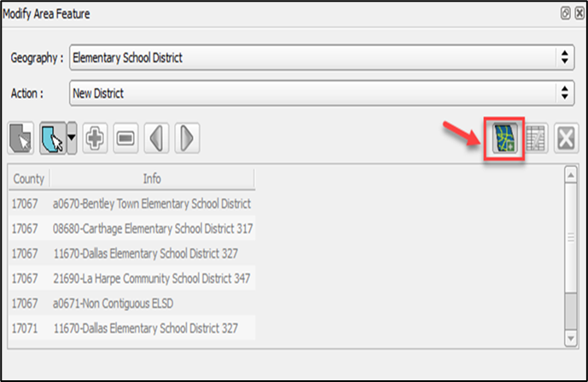This screenshot has width=588, height=382.
Task: Go to previous feature with left arrow
Action: click(156, 138)
